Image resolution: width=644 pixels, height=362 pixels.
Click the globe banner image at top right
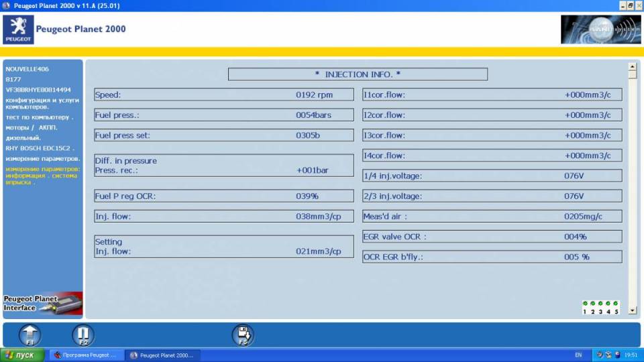pyautogui.click(x=596, y=29)
